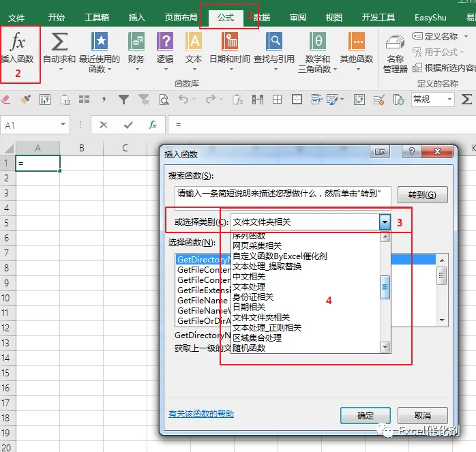476x452 pixels.
Task: Click the 取消 button in dialog
Action: point(423,415)
